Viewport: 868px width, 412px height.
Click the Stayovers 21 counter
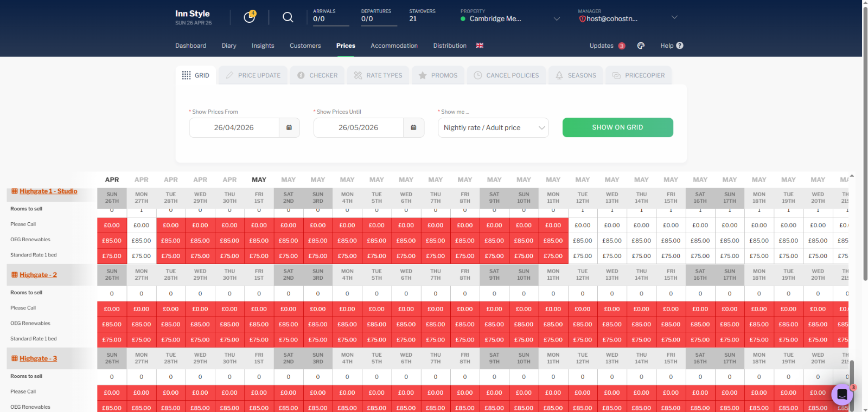pyautogui.click(x=422, y=16)
